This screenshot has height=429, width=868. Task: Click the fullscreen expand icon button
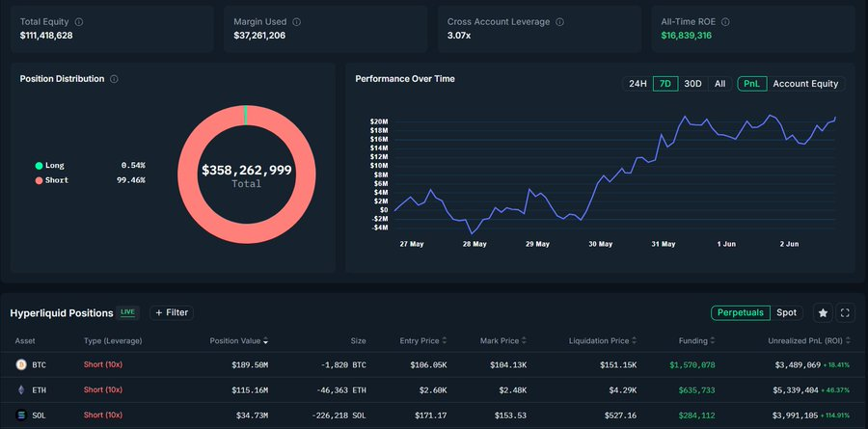click(845, 312)
